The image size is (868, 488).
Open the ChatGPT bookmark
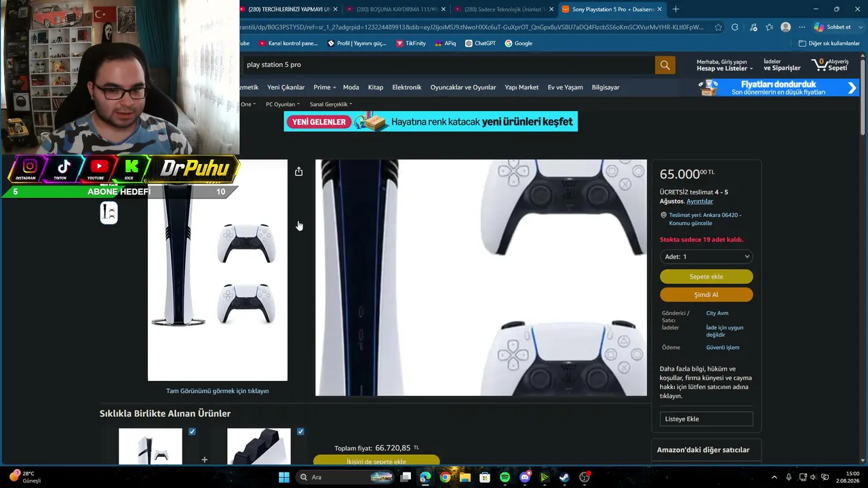click(x=480, y=43)
